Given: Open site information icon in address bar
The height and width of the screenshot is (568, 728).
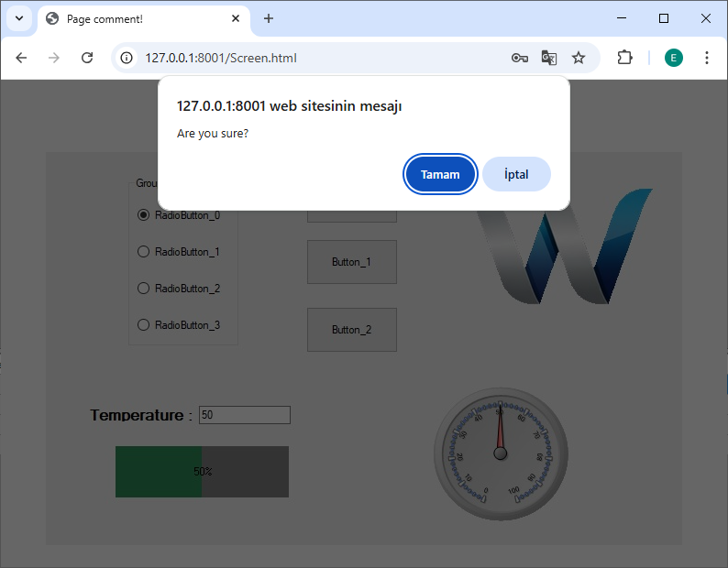Looking at the screenshot, I should pos(127,58).
